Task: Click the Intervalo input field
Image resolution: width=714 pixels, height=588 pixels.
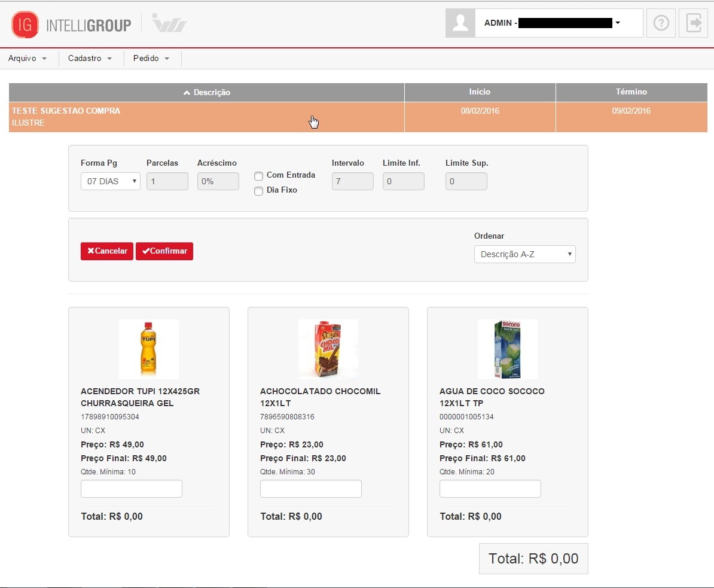Action: coord(352,181)
